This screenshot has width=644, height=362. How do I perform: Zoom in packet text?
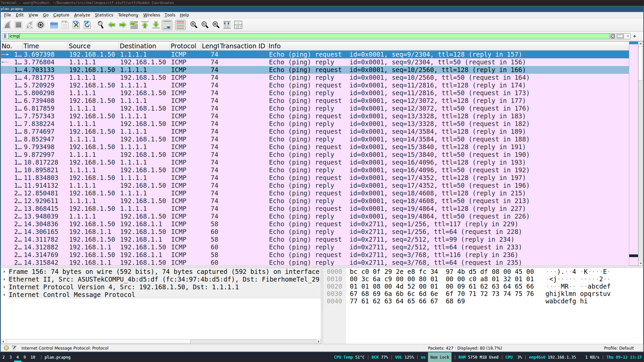coord(194,25)
